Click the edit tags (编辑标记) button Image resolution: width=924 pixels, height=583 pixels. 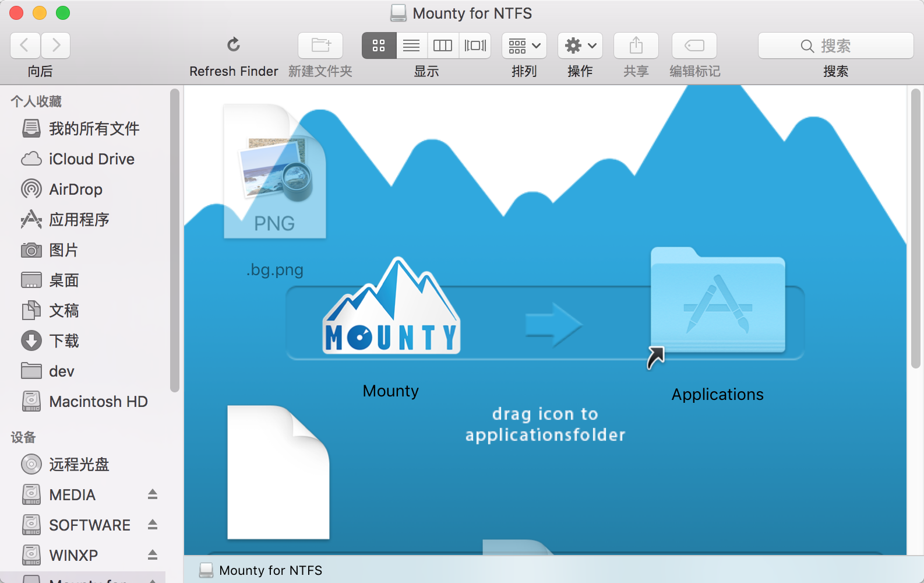(694, 45)
